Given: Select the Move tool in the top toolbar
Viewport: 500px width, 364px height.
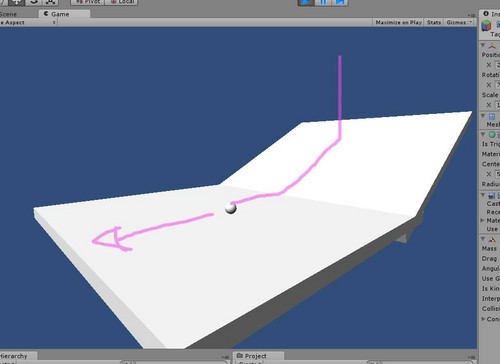Looking at the screenshot, I should (x=16, y=2).
